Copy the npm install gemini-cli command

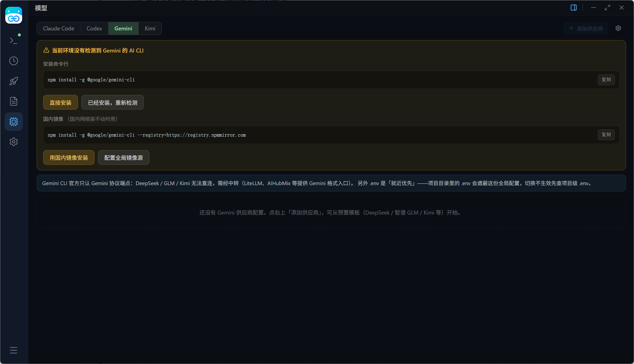point(606,80)
